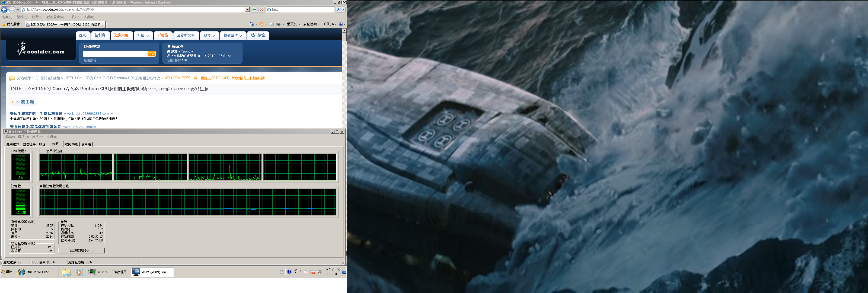Click the RSS feeds icon
868x293 pixels.
(261, 24)
